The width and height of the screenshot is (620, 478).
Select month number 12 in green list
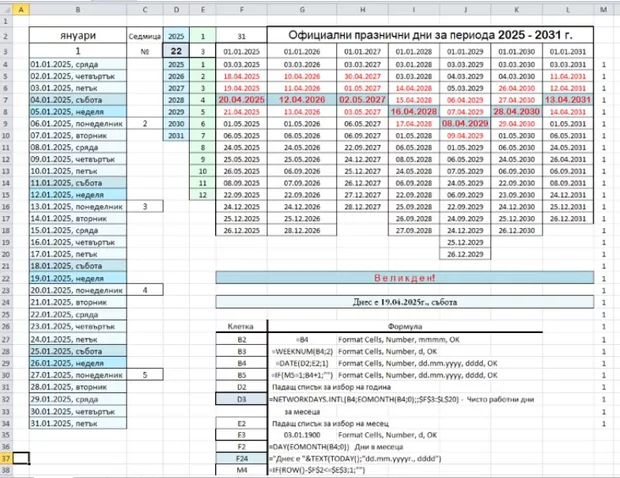pos(202,195)
